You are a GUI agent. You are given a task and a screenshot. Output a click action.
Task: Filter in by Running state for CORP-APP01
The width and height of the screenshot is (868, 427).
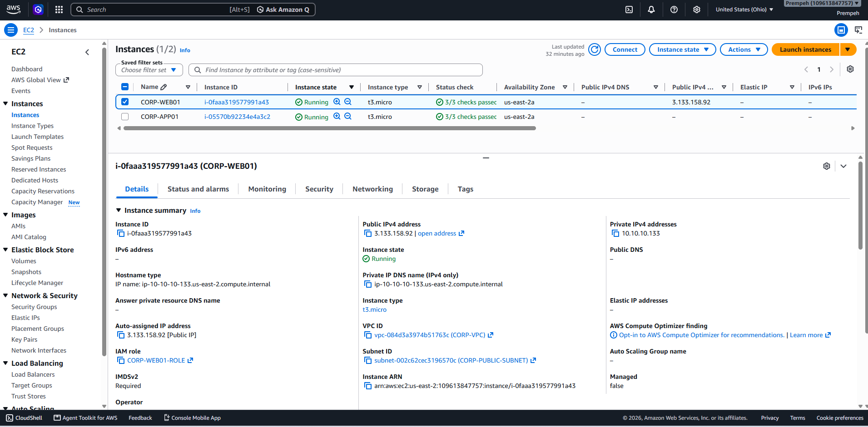point(337,116)
